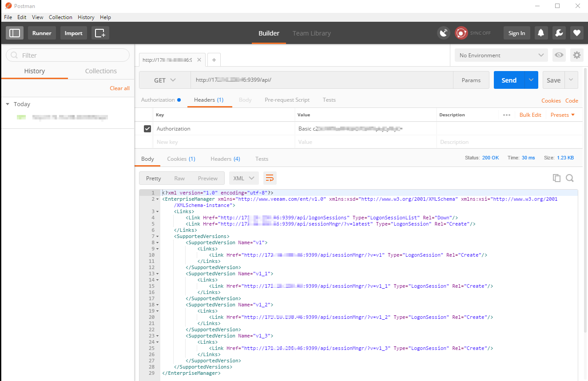Open the Edit menu
The height and width of the screenshot is (381, 588).
click(22, 17)
